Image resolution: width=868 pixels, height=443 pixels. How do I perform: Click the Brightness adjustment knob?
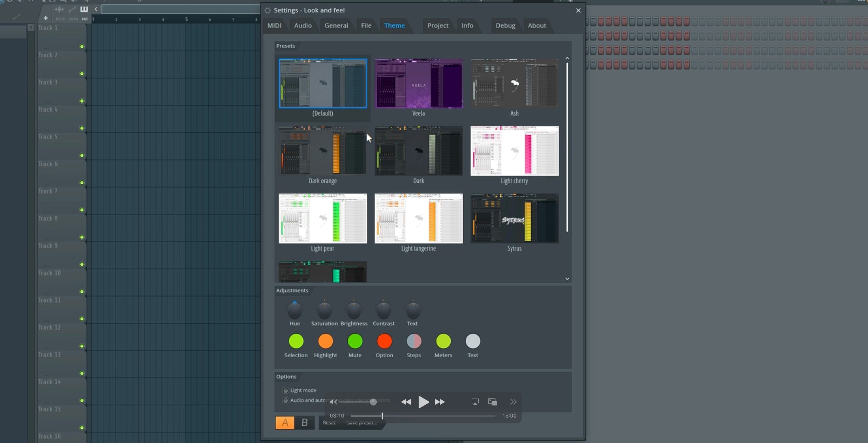(x=354, y=310)
